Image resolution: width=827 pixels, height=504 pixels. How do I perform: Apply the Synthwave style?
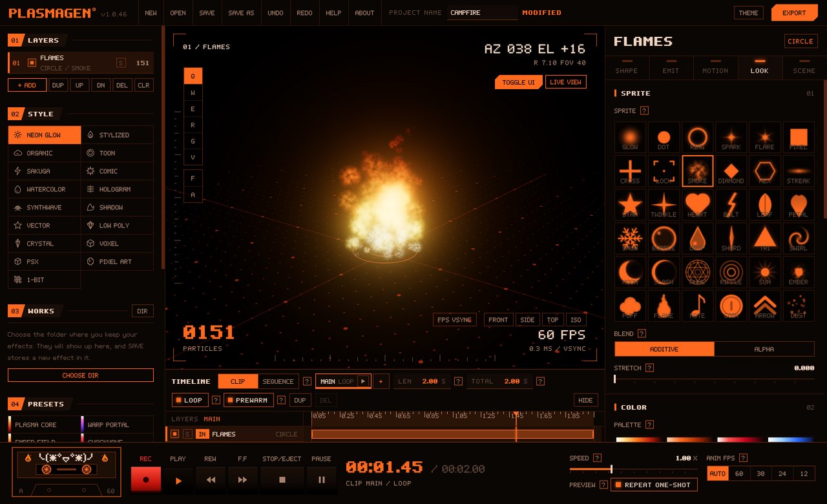[45, 207]
